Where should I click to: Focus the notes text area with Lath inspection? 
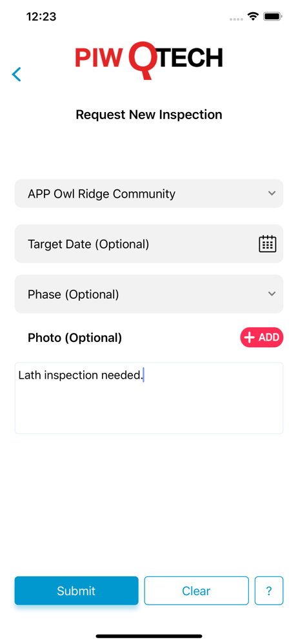pos(149,398)
